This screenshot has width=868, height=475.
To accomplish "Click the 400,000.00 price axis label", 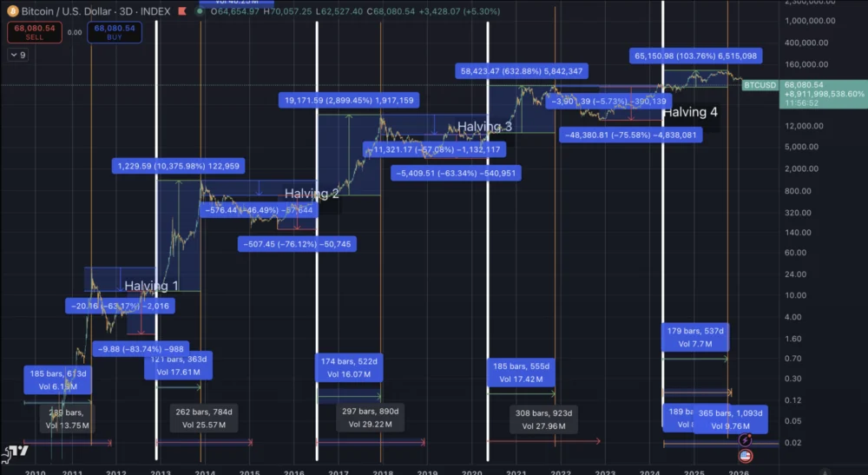I will (x=806, y=43).
